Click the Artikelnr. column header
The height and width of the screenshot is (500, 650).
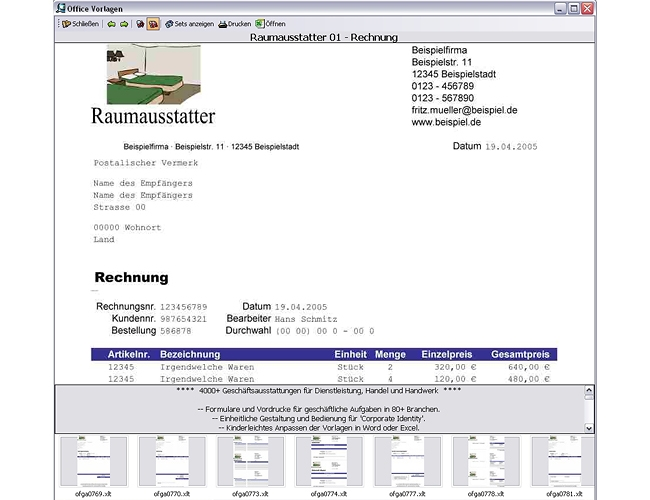tap(129, 354)
